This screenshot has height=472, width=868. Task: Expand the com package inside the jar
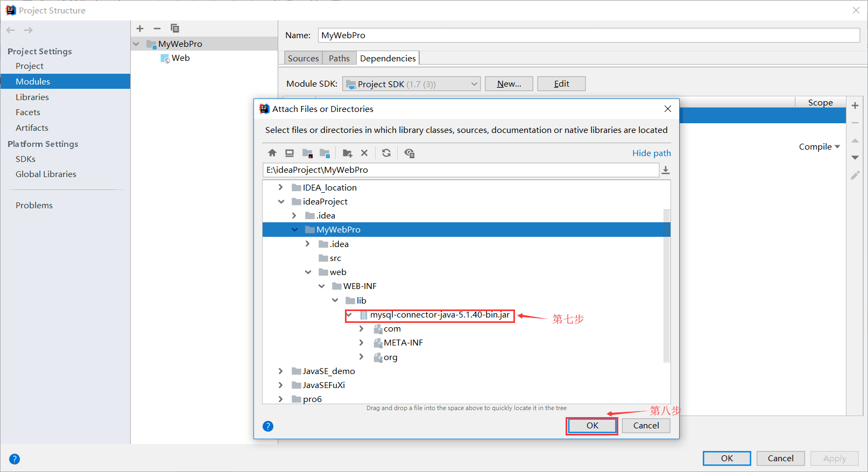[362, 329]
